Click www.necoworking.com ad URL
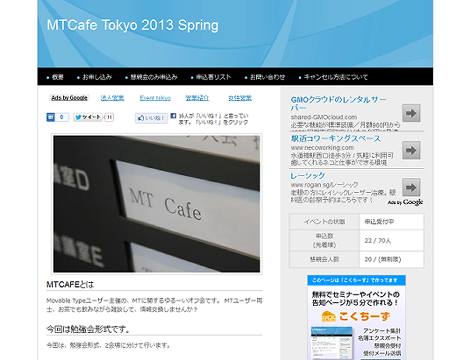470x360 pixels. [x=322, y=148]
